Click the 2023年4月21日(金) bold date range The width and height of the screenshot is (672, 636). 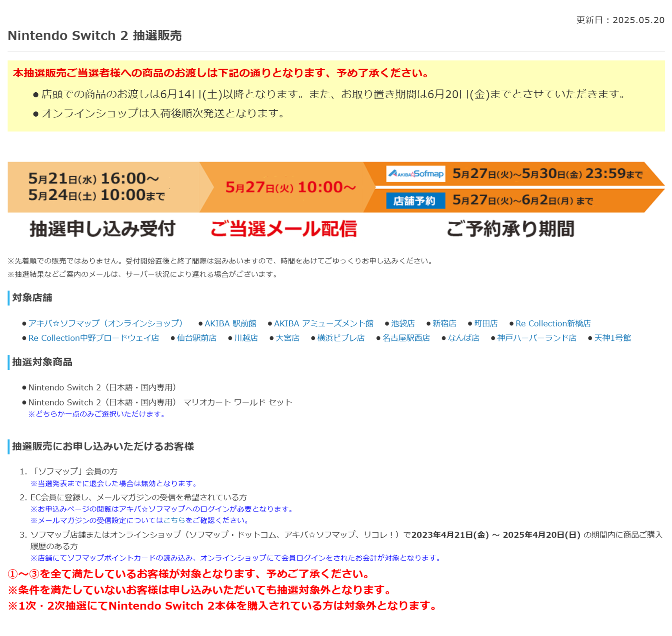[496, 535]
